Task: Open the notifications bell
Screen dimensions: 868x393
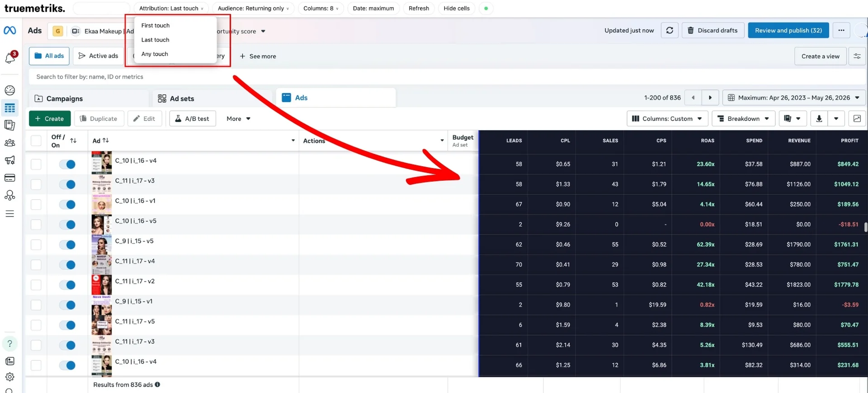Action: click(10, 58)
